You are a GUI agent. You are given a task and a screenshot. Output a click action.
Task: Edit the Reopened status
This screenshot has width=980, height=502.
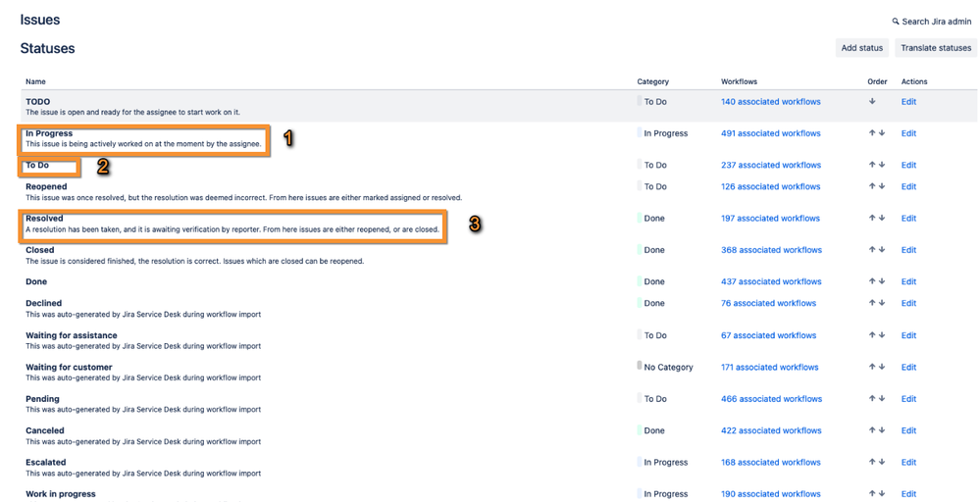tap(908, 186)
